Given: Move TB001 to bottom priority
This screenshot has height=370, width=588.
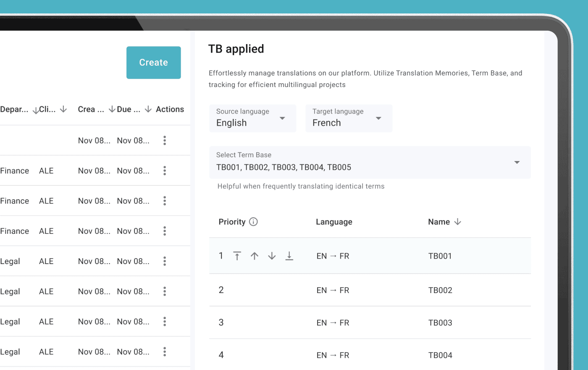Looking at the screenshot, I should coord(289,256).
